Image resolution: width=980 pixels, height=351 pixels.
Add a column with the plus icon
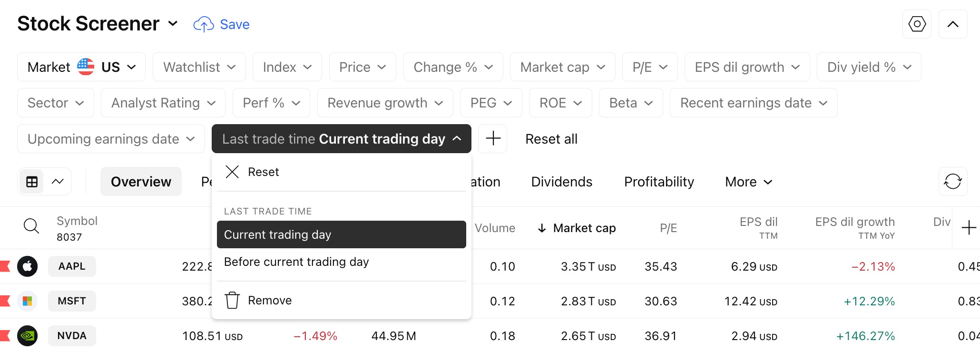[x=969, y=228]
